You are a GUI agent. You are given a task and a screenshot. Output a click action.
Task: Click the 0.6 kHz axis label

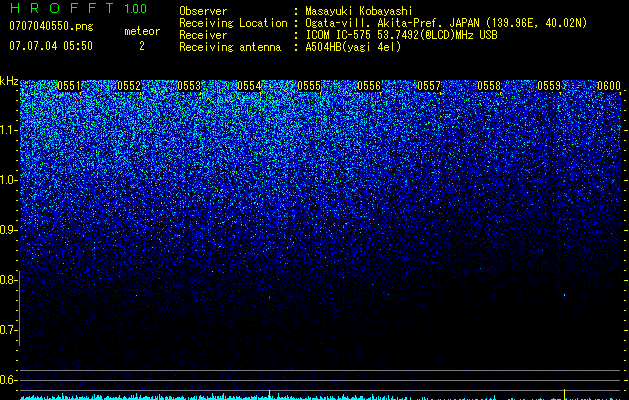point(8,380)
